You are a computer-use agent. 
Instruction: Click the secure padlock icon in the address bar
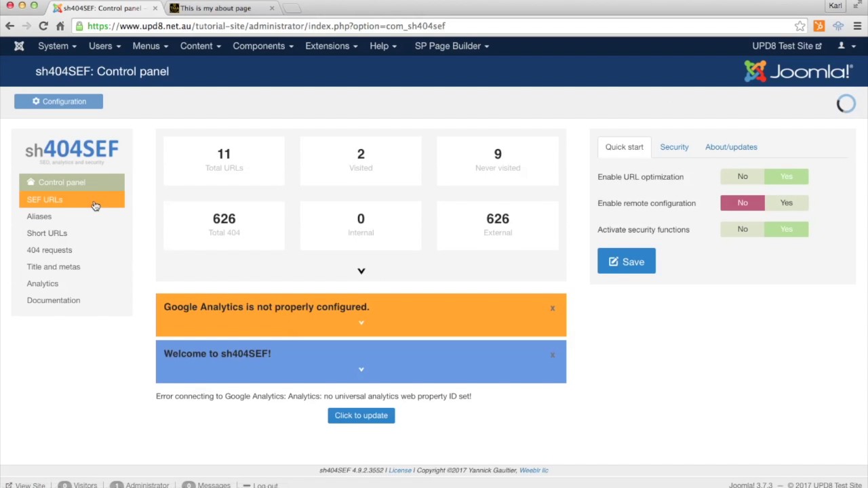pos(79,26)
